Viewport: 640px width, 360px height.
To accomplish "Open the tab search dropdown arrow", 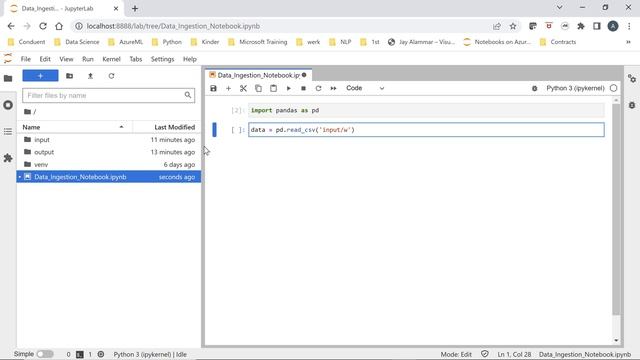I will pos(560,7).
